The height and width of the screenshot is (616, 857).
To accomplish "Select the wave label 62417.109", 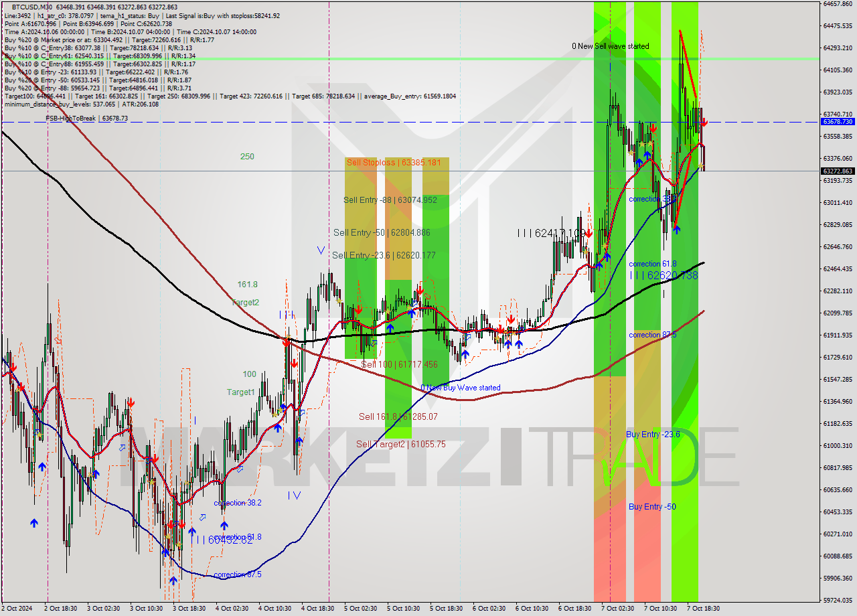I will 552,233.
